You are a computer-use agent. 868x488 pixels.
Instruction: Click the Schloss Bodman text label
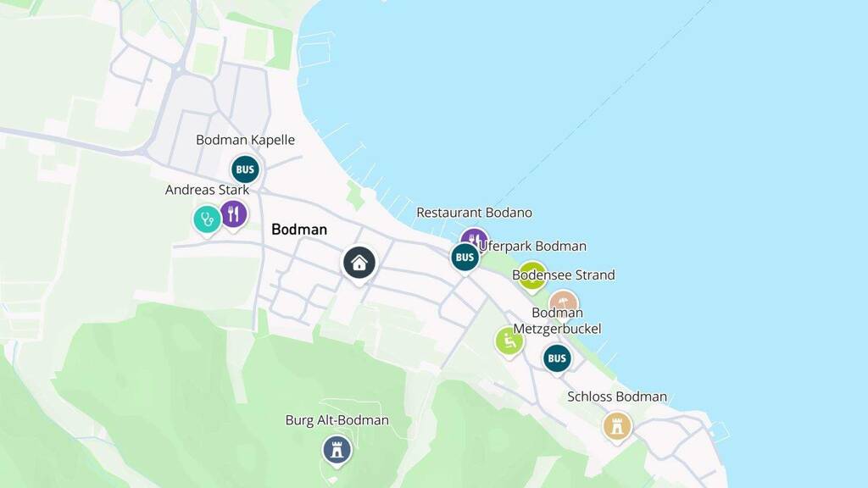coord(617,396)
